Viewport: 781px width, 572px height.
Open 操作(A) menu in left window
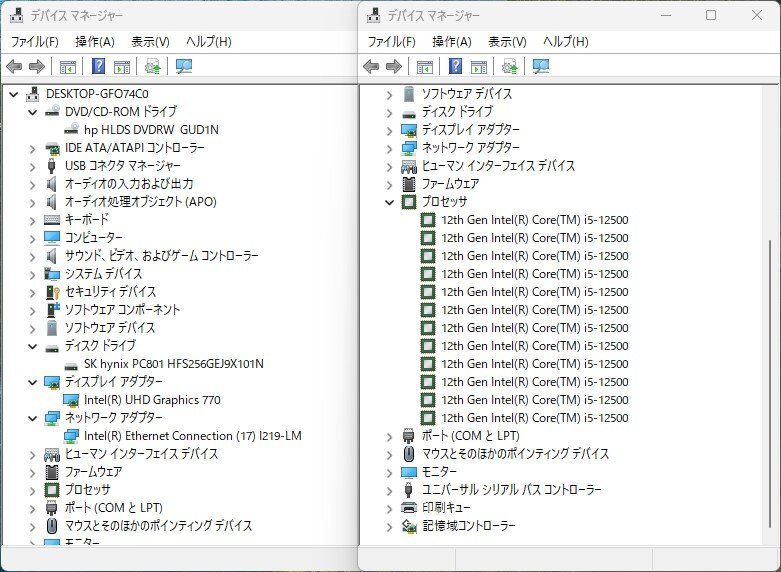95,41
